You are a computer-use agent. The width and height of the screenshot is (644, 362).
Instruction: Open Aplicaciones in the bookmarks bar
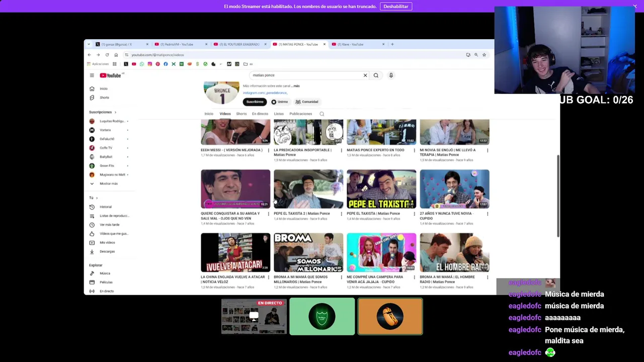[98, 64]
